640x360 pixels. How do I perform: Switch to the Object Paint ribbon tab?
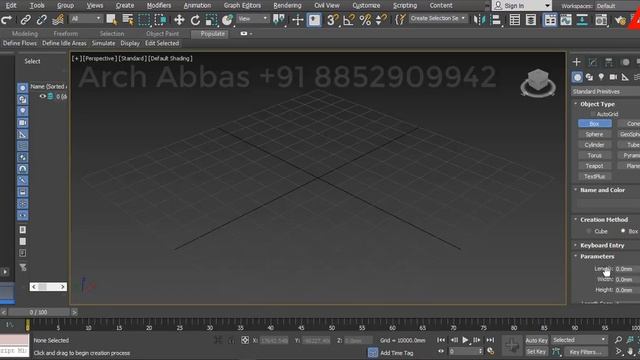(x=162, y=34)
